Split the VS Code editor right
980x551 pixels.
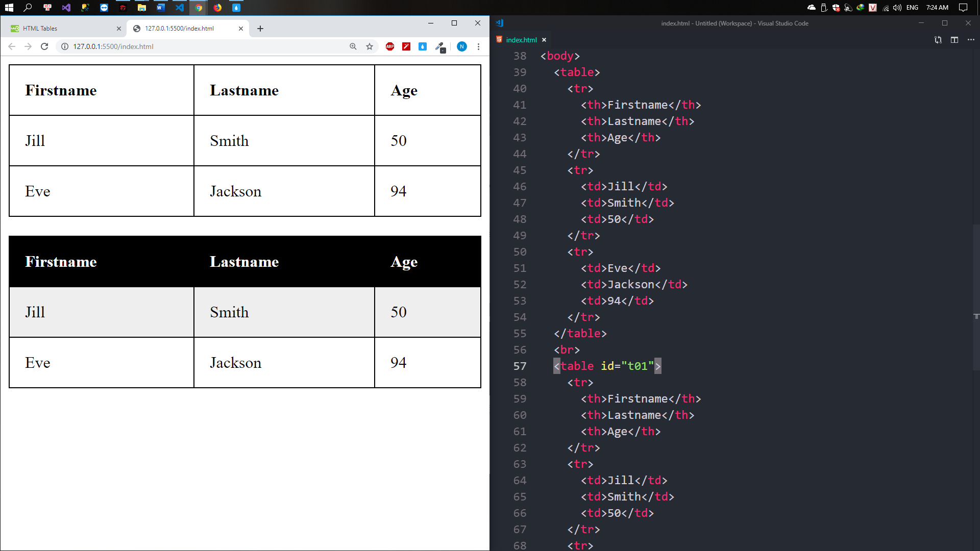[954, 40]
